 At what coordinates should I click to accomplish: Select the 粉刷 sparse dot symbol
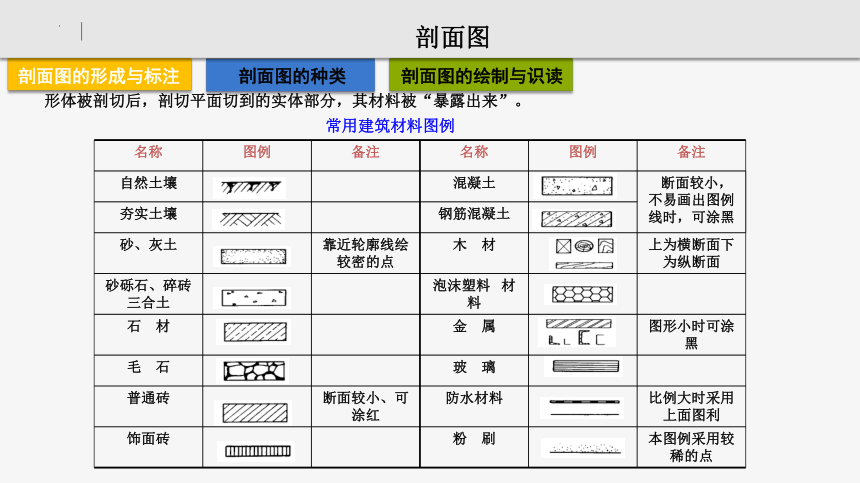coord(584,448)
